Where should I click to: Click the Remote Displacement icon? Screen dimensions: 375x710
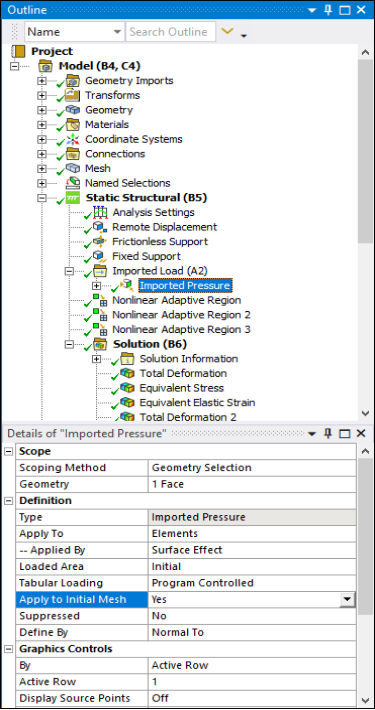click(100, 227)
